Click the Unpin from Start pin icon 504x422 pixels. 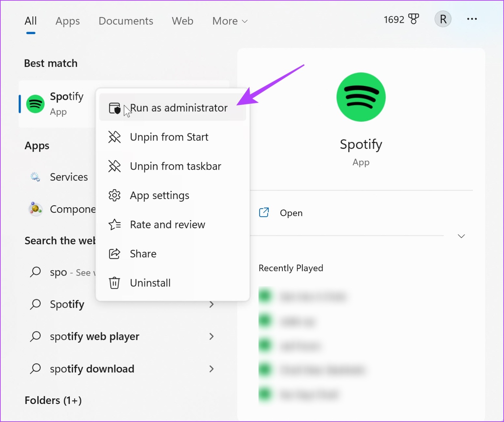[x=114, y=137]
